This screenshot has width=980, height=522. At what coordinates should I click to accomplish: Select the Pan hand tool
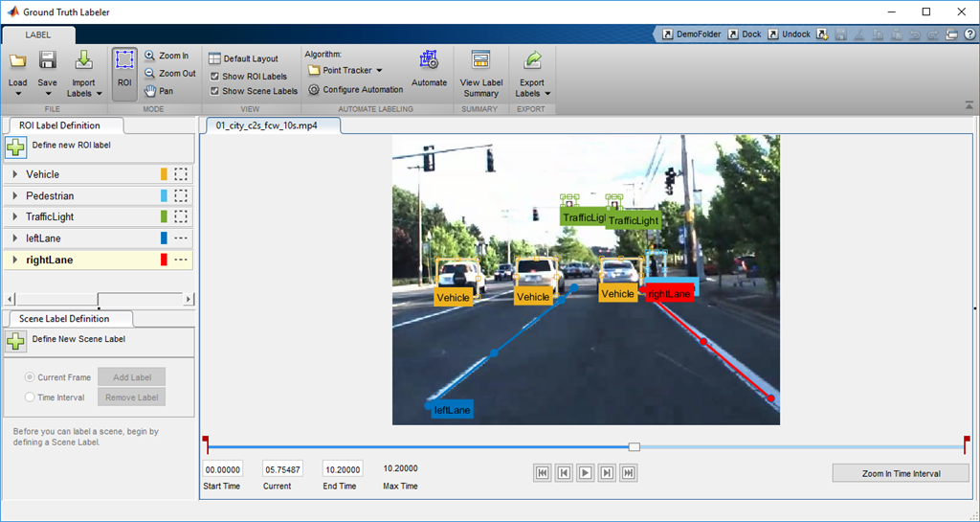(159, 91)
